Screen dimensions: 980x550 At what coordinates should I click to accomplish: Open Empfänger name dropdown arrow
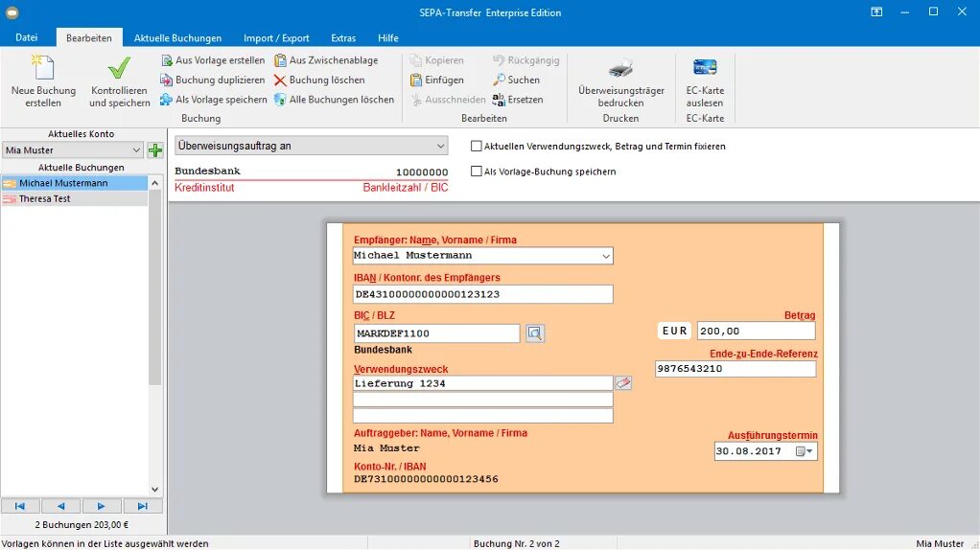pos(605,256)
